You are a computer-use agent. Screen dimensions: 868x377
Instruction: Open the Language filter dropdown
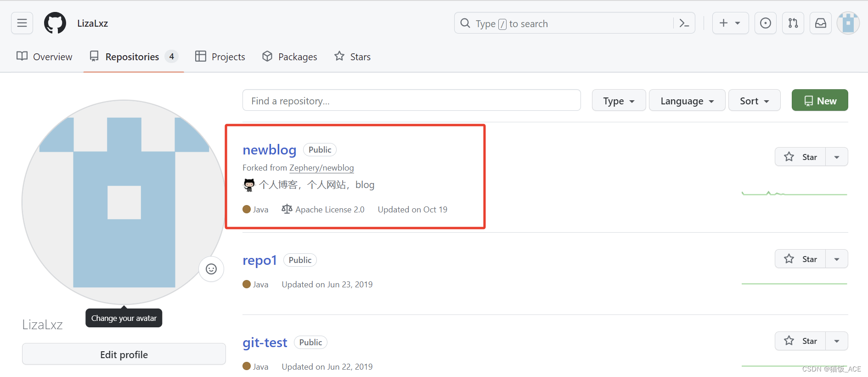[687, 100]
